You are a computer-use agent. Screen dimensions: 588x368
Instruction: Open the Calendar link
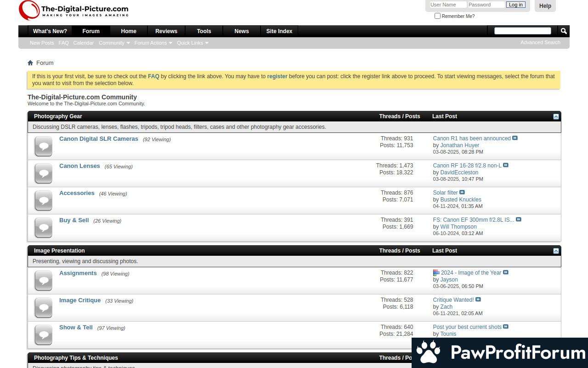tap(84, 43)
